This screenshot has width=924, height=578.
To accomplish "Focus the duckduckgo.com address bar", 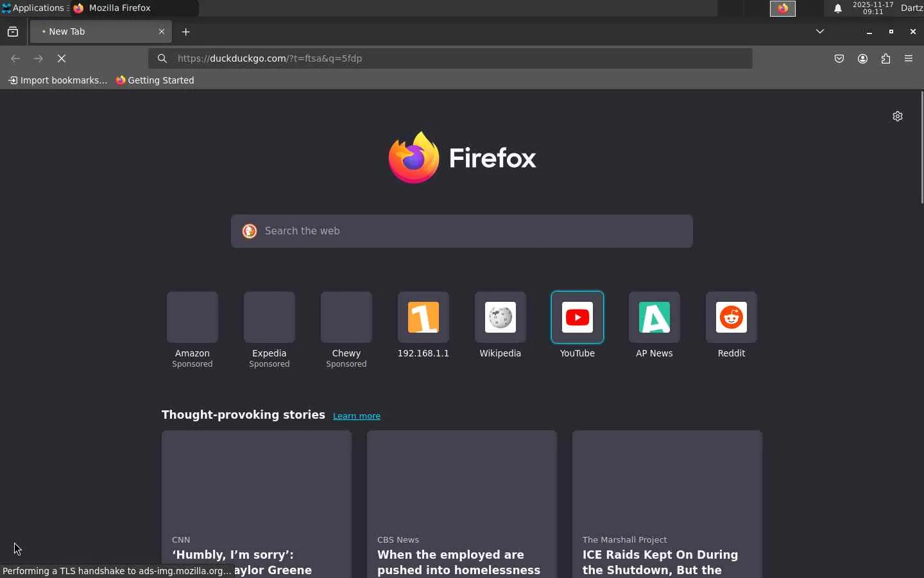I will click(x=450, y=58).
